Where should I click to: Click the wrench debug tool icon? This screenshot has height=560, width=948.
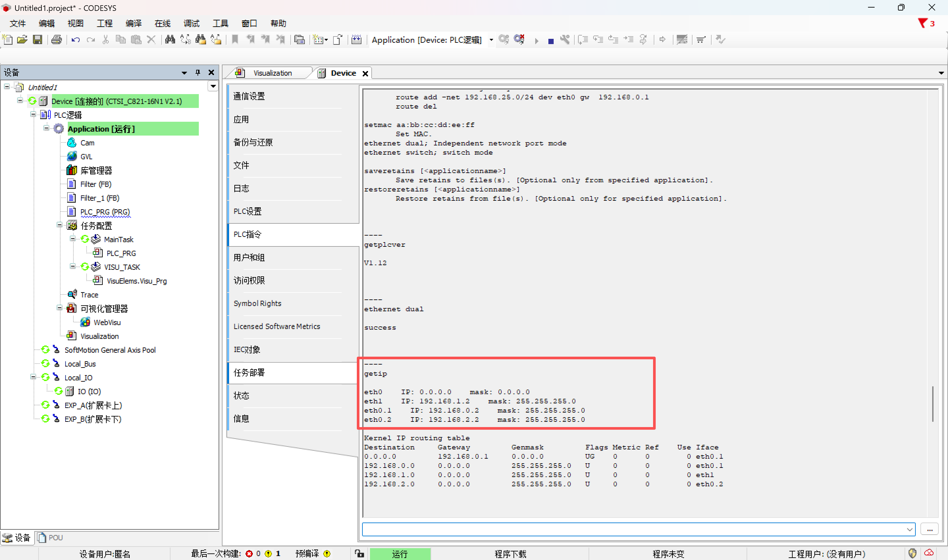pos(565,39)
